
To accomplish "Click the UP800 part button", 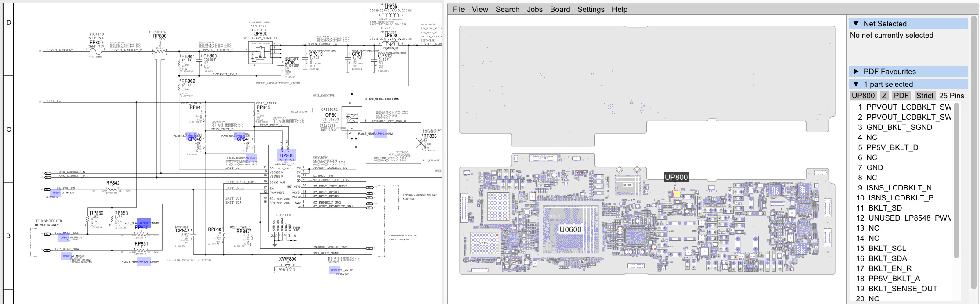I will tap(863, 96).
